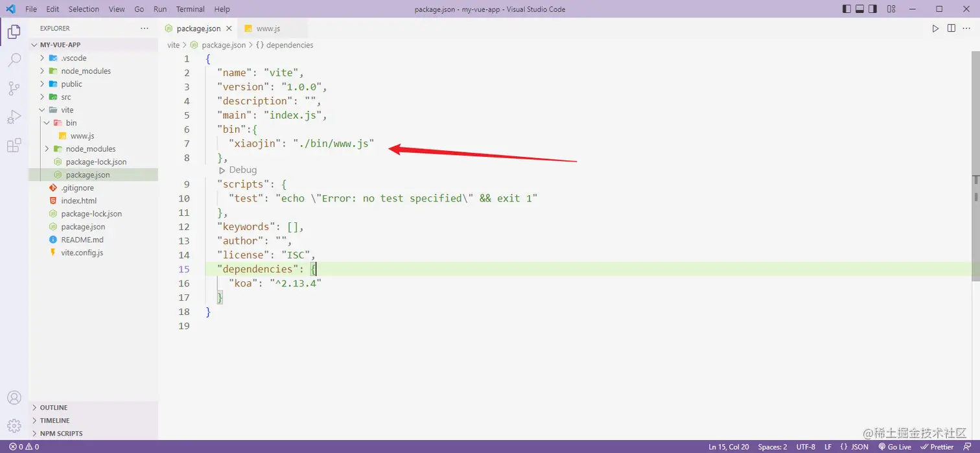Open the Source Control view
The width and height of the screenshot is (980, 453).
(14, 89)
